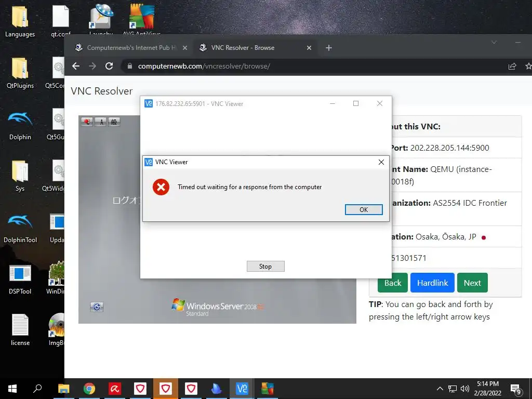This screenshot has height=399, width=532.
Task: Close the VNC Resolver browser tab
Action: pyautogui.click(x=309, y=48)
